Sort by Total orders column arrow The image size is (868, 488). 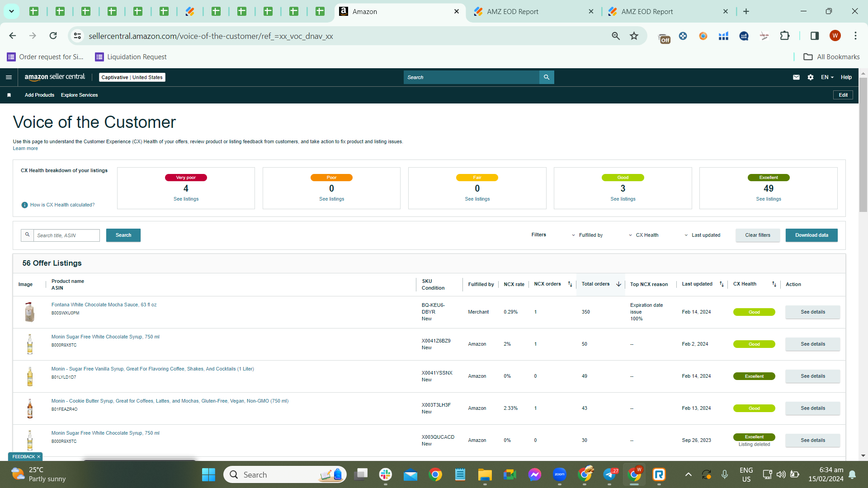point(619,284)
